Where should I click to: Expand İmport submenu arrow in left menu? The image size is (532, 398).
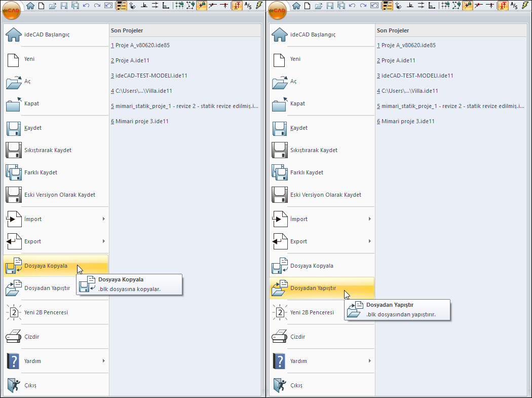tap(103, 219)
